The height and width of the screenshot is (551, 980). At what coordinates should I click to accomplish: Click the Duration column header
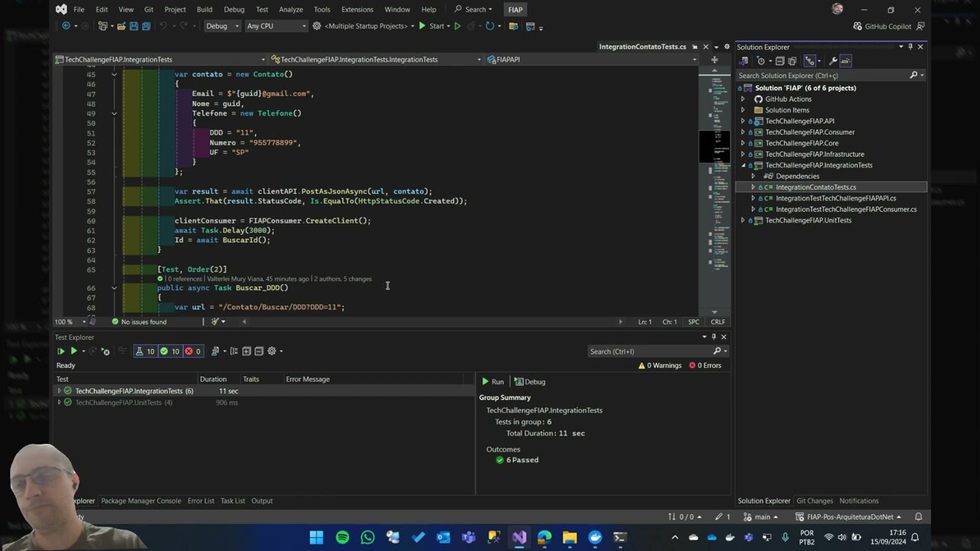click(213, 380)
